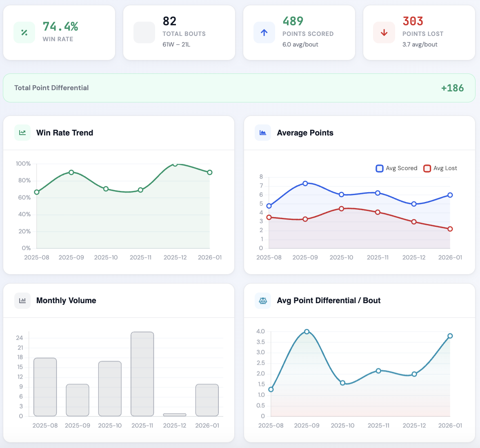Image resolution: width=480 pixels, height=448 pixels.
Task: Click the Total Point Differential banner
Action: pos(240,88)
